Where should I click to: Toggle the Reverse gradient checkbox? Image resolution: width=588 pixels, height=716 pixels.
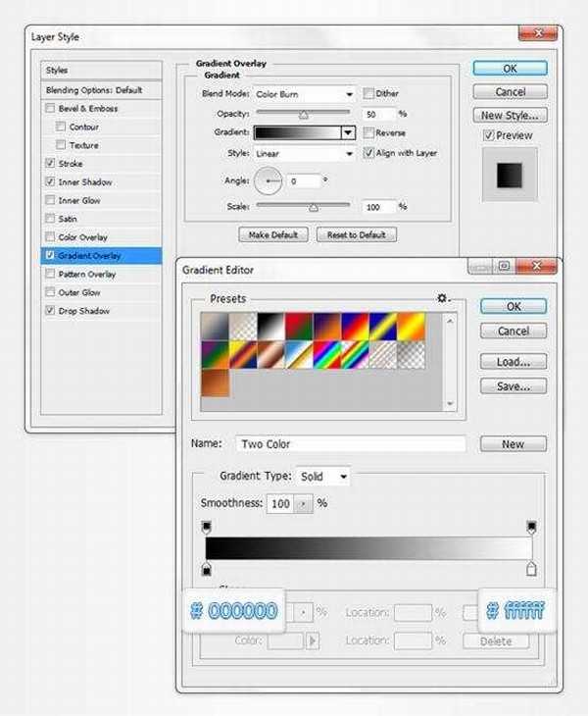(368, 132)
